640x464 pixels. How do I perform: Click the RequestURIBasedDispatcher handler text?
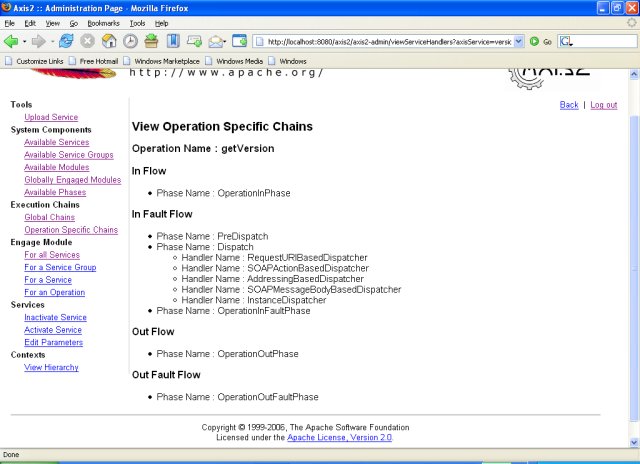[x=307, y=258]
